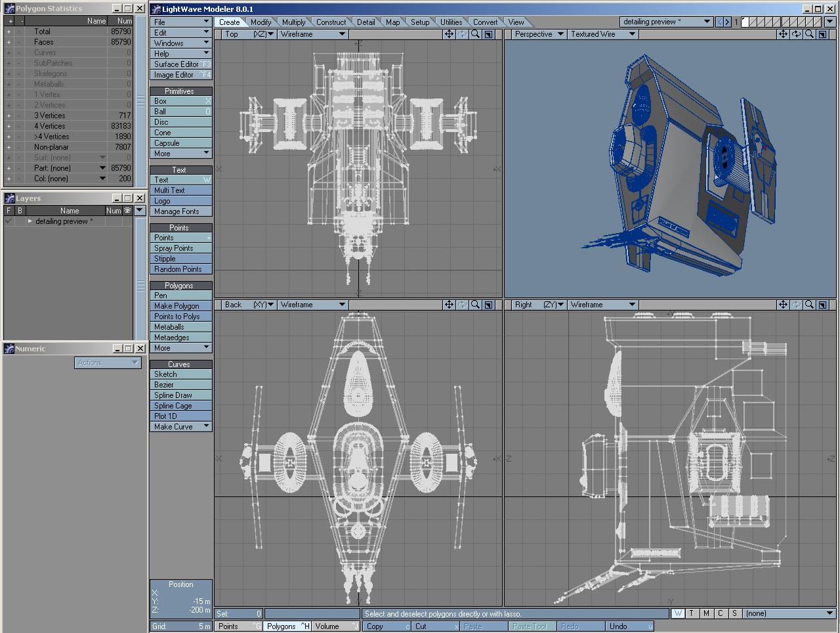840x633 pixels.
Task: Click the pan icon in the Top viewport
Action: coord(449,34)
